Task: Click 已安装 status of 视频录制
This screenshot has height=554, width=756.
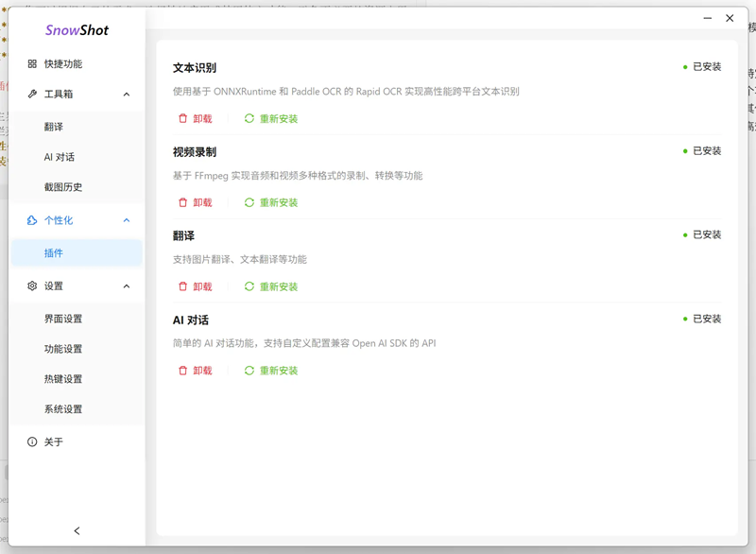Action: click(x=702, y=151)
